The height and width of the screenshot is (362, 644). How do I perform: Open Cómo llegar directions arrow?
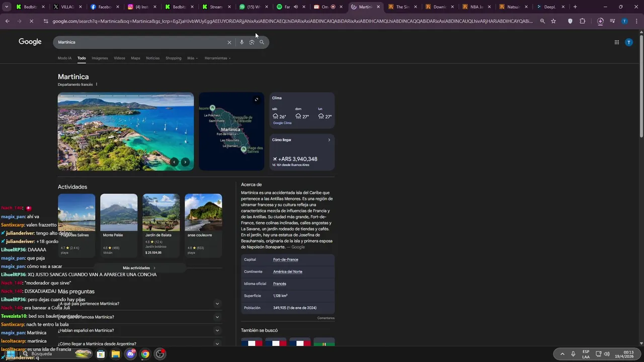[329, 140]
